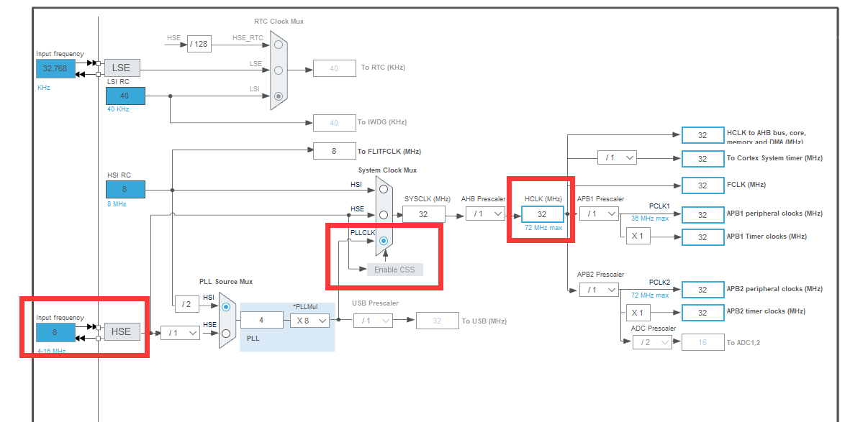Click the FCLK (MHz) value field
Screen dimensions: 868x422
(703, 186)
